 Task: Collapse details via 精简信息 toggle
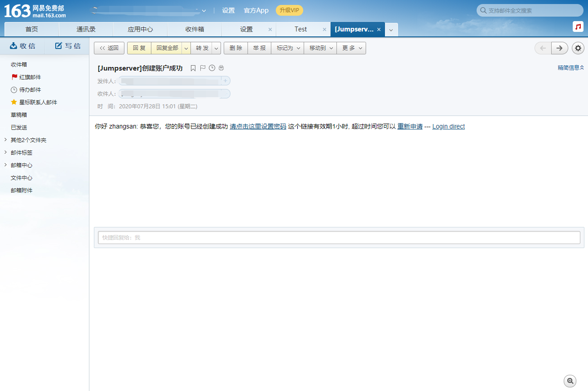pyautogui.click(x=570, y=67)
